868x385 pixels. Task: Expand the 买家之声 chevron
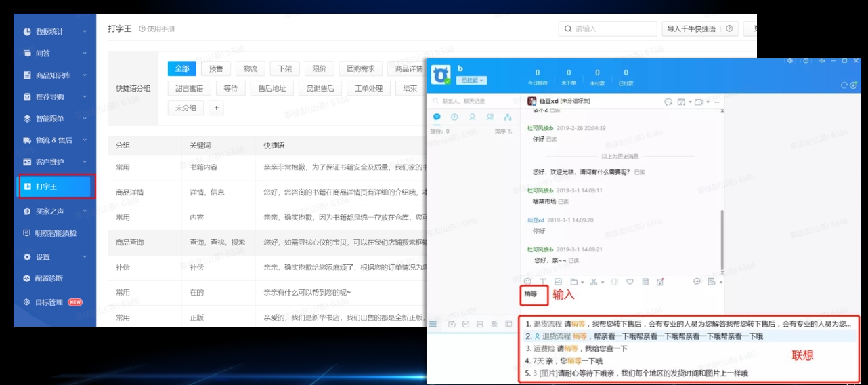coord(85,211)
